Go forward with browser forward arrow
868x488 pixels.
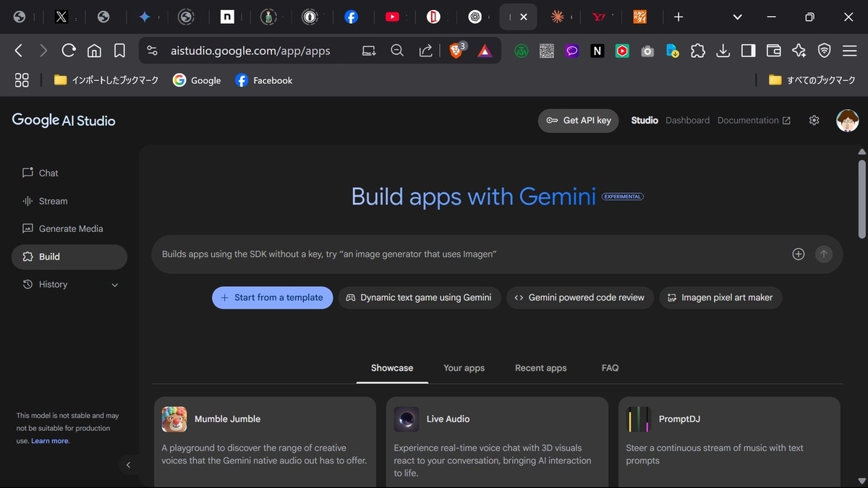(x=43, y=51)
